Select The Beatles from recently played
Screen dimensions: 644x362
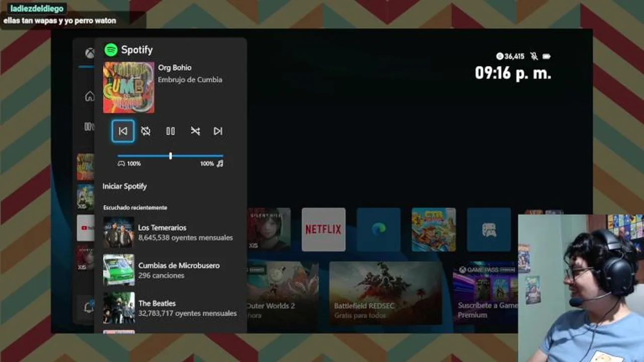pos(170,308)
